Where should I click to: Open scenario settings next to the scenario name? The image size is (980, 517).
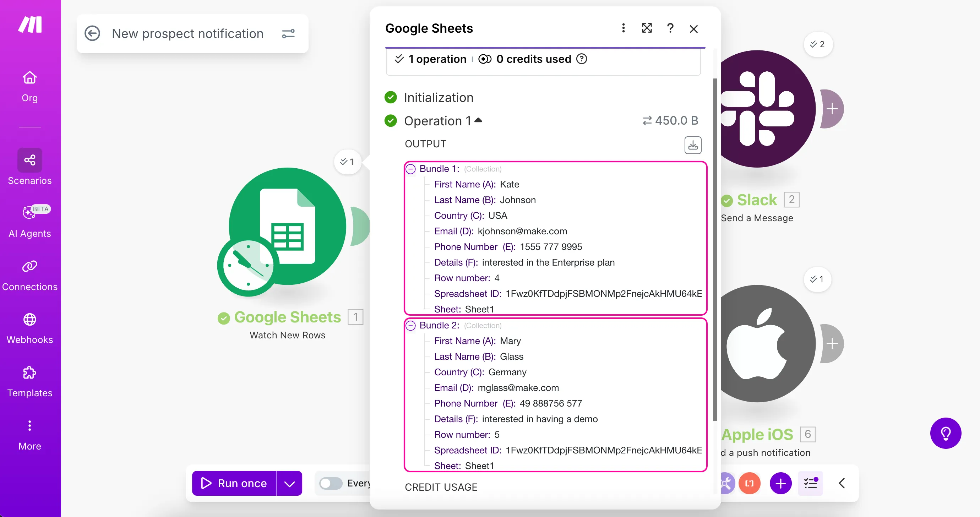(x=288, y=34)
